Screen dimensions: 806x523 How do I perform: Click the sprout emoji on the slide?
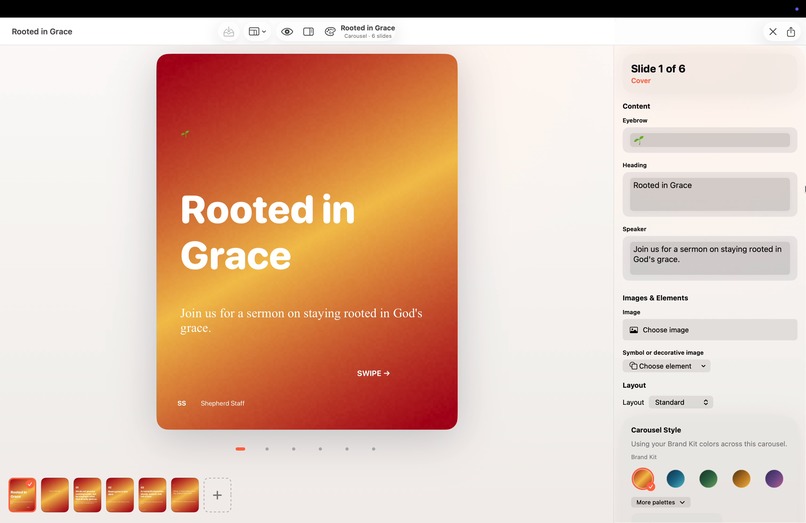pos(185,134)
